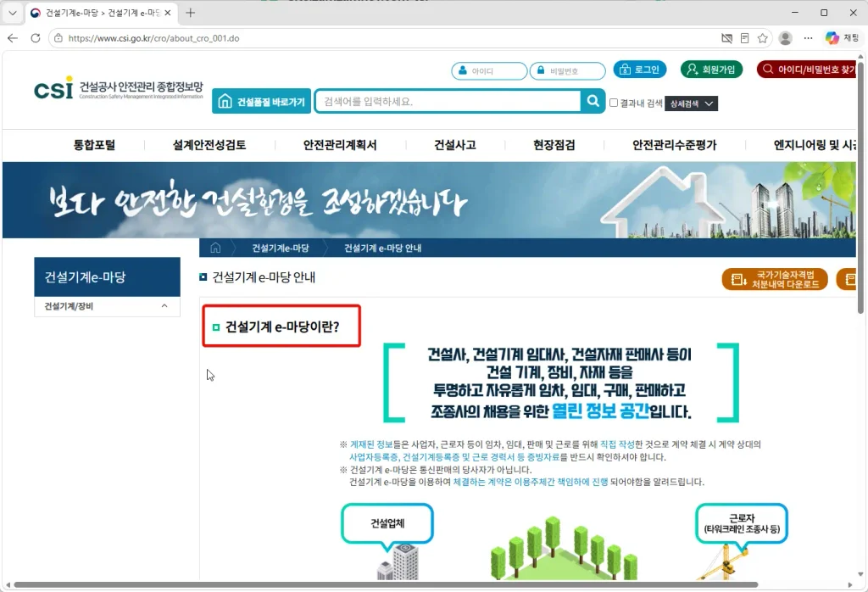868x592 pixels.
Task: Go back to the previous page
Action: [x=13, y=38]
